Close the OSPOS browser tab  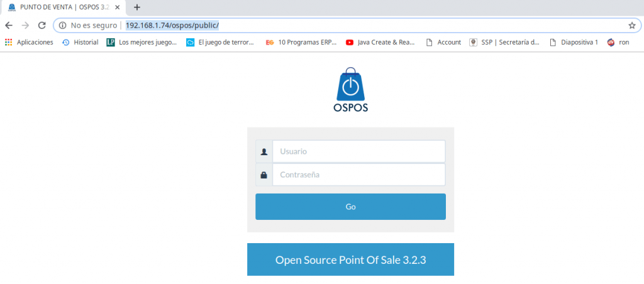click(x=117, y=7)
